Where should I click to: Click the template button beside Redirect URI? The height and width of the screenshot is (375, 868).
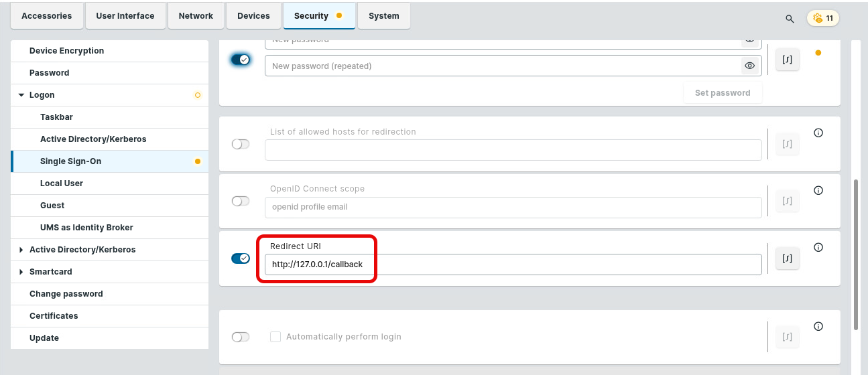(x=788, y=259)
